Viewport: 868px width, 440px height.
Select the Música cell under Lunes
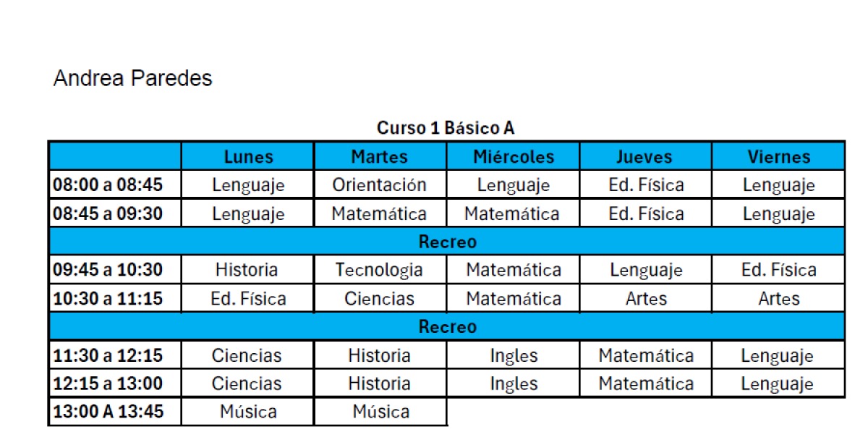[x=248, y=412]
